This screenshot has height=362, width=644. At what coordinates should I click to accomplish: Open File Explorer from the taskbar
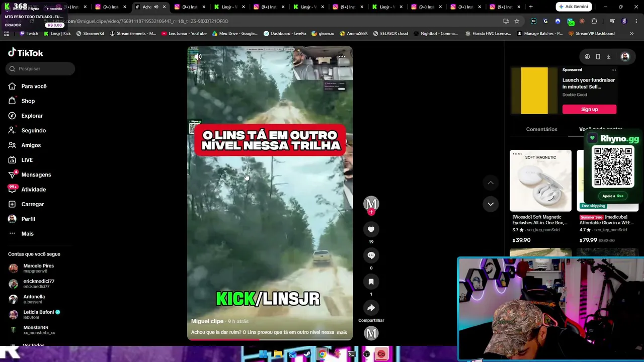(x=278, y=354)
